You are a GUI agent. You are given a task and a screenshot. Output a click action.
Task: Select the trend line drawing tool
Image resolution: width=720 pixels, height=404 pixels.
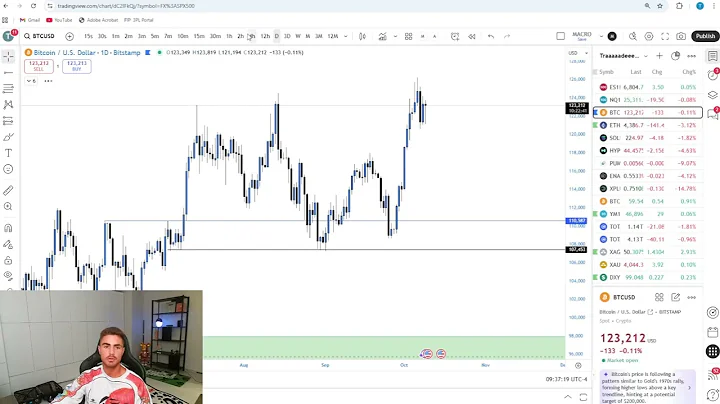pyautogui.click(x=8, y=73)
